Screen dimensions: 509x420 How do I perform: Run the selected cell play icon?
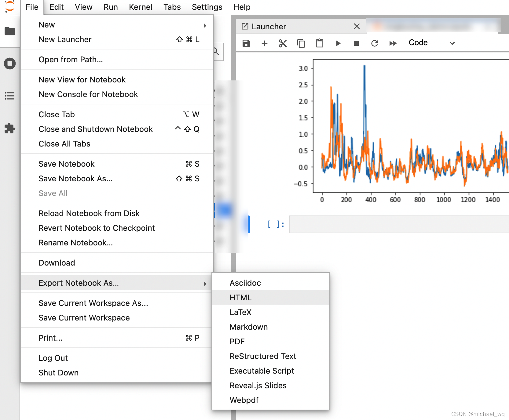point(338,43)
